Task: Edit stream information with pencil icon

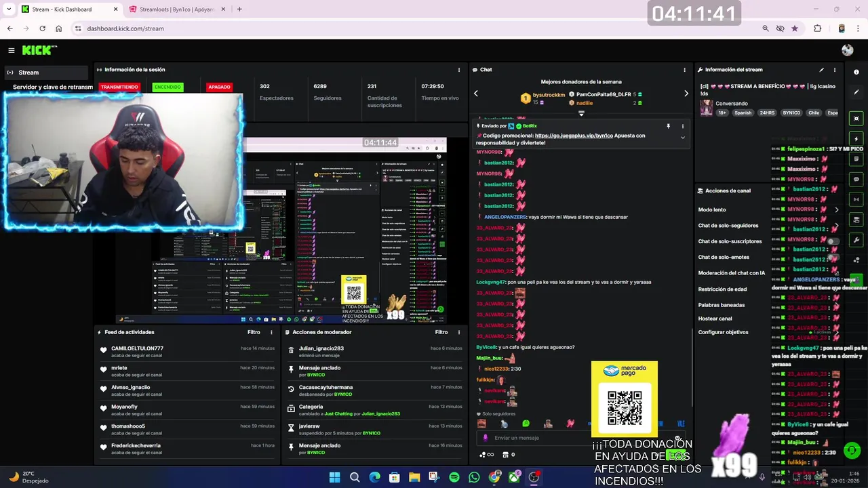Action: pos(821,70)
